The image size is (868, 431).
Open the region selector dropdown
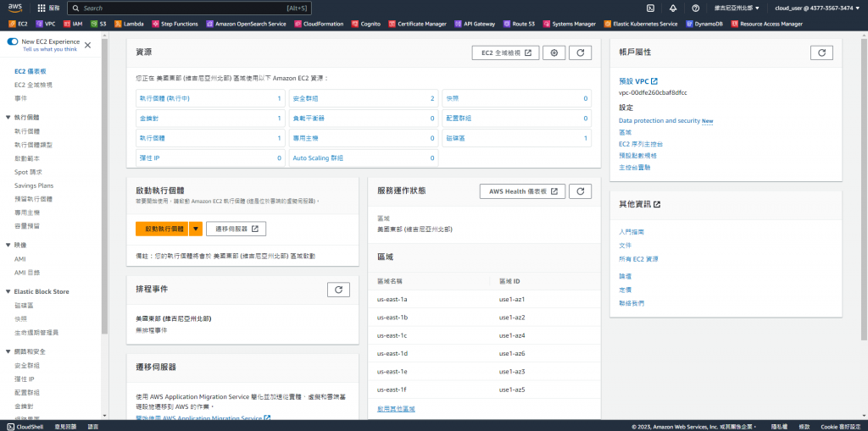click(737, 8)
